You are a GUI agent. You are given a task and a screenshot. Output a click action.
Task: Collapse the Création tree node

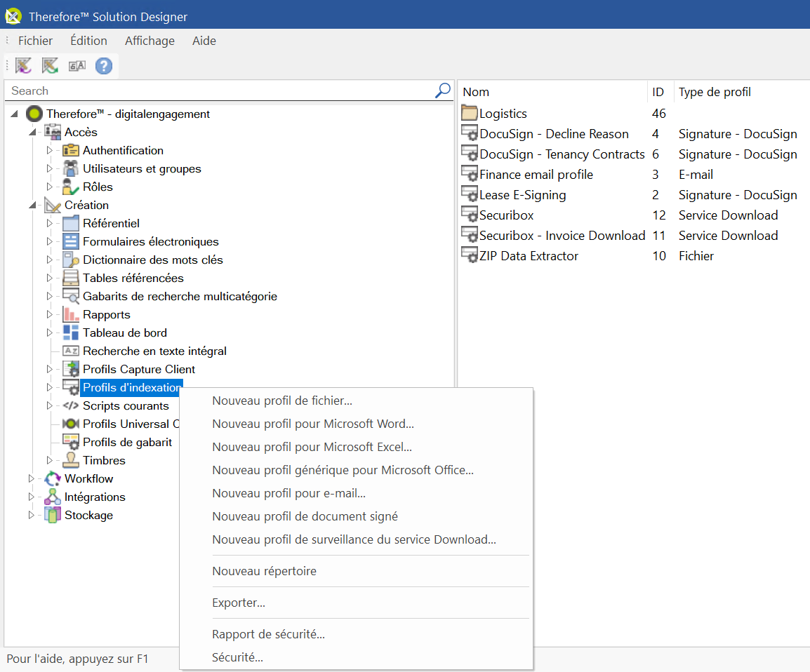point(32,205)
